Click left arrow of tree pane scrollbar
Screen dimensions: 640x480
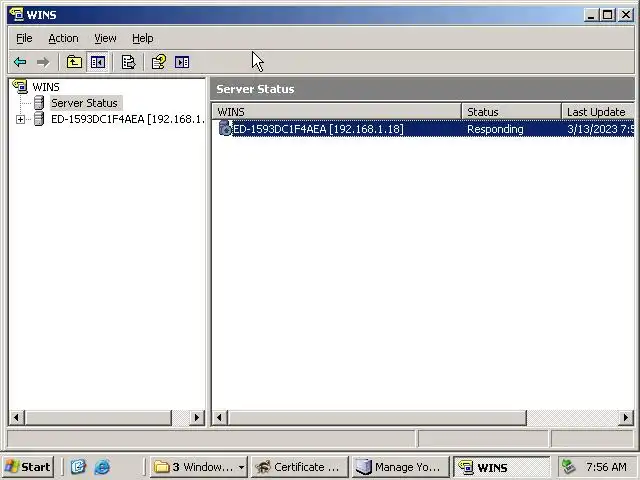(x=16, y=418)
